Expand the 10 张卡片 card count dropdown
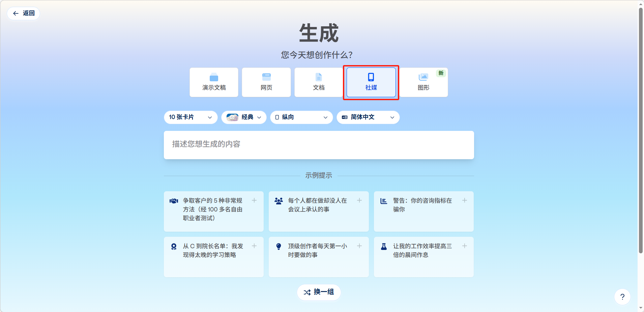The height and width of the screenshot is (312, 644). click(x=191, y=117)
